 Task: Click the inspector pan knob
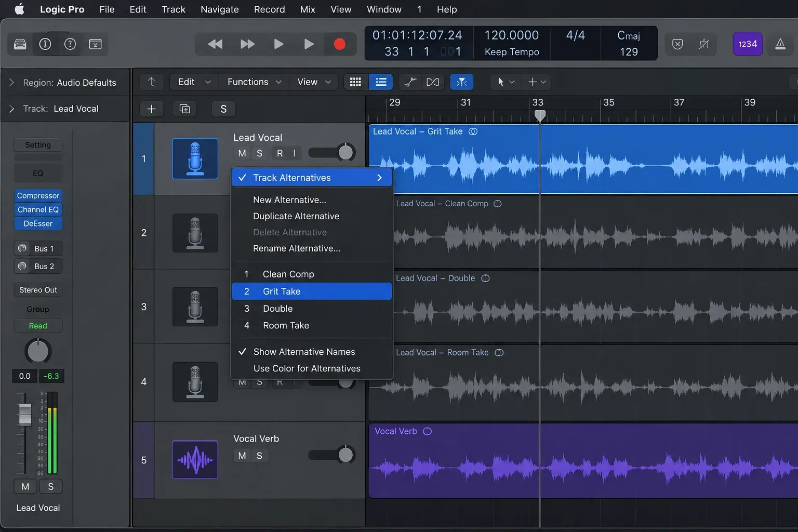tap(38, 351)
